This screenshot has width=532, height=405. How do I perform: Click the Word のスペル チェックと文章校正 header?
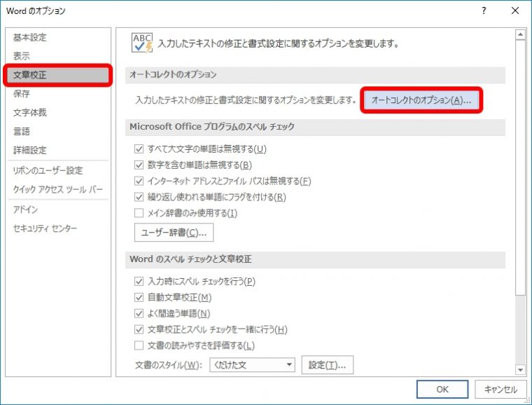point(315,259)
